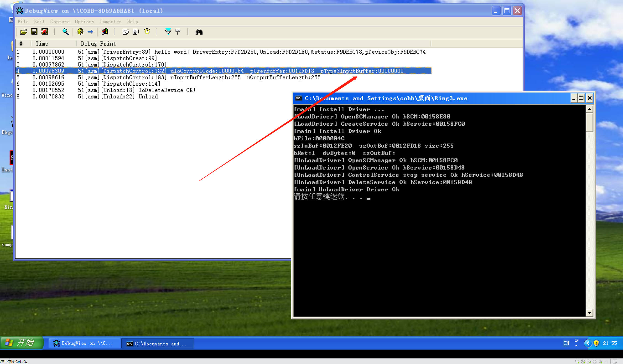This screenshot has height=364, width=623.
Task: Click console scrollbar down arrow
Action: pos(589,313)
